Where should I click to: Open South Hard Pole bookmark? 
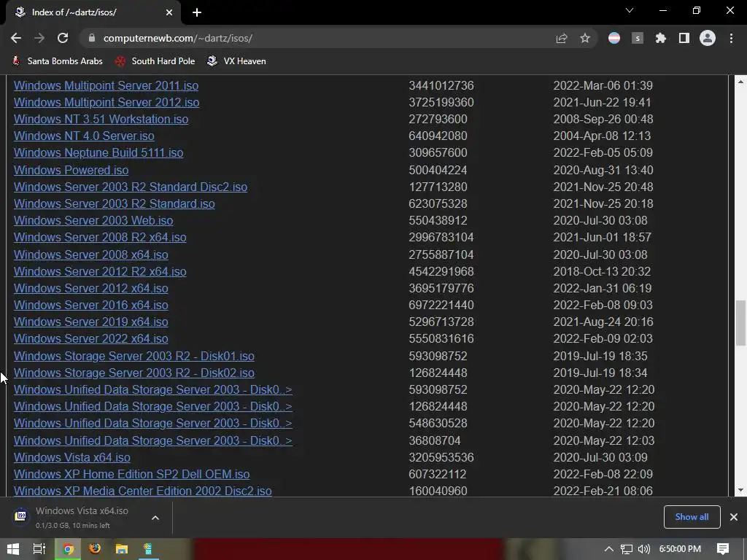point(155,61)
